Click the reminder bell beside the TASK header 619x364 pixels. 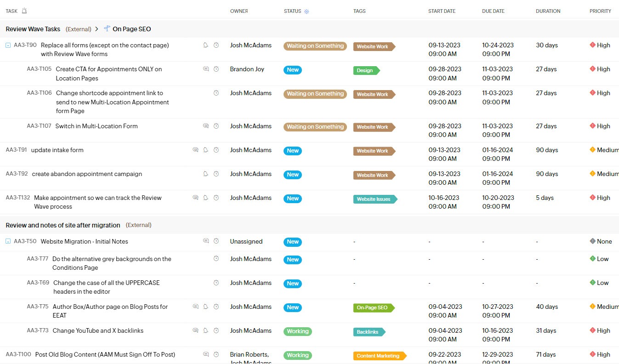coord(24,11)
